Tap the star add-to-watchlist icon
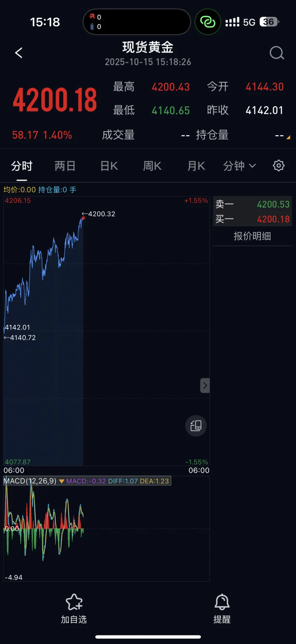 [x=74, y=602]
